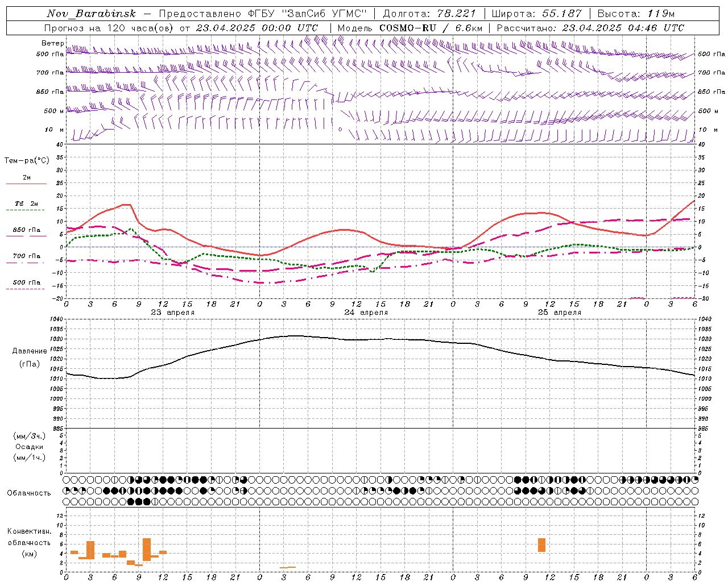This screenshot has width=728, height=582.
Task: Click the latitude value Широта: 55.187
Action: click(x=537, y=14)
